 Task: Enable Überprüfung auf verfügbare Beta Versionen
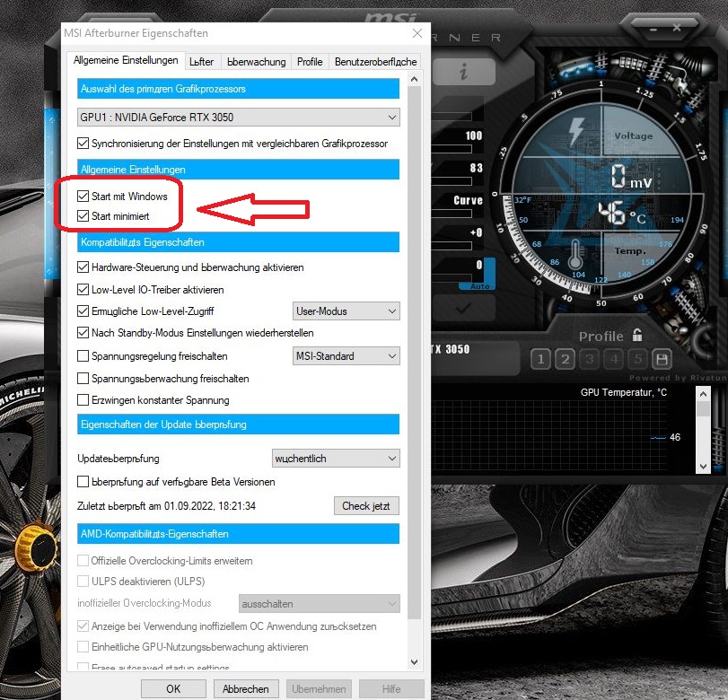pos(83,482)
